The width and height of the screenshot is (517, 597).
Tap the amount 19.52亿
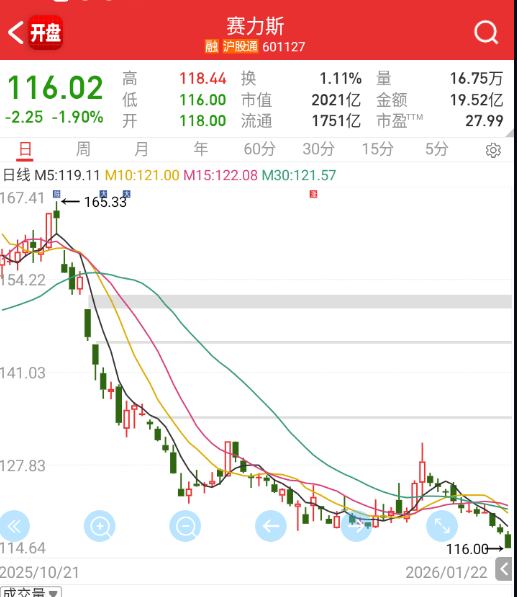(477, 100)
